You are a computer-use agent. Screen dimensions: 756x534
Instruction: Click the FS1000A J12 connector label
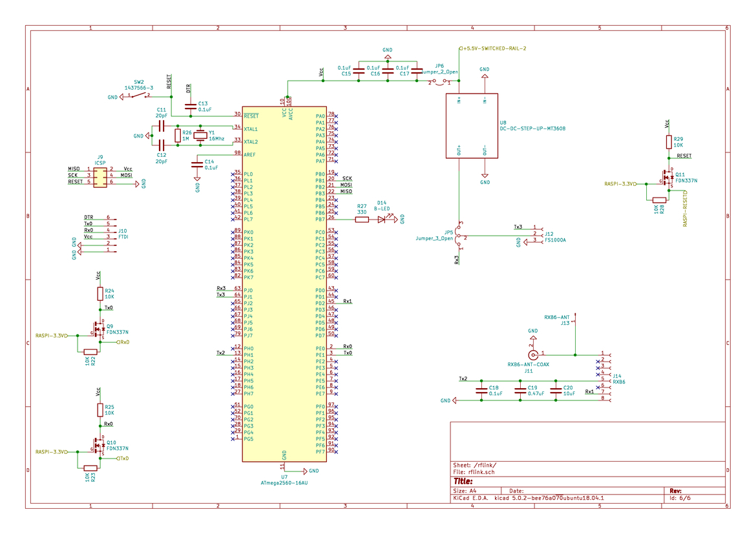click(x=555, y=240)
